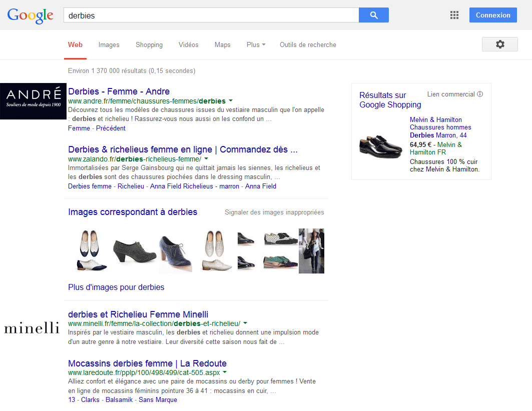Click the 64,95 € price text
This screenshot has height=411, width=532.
pos(420,144)
